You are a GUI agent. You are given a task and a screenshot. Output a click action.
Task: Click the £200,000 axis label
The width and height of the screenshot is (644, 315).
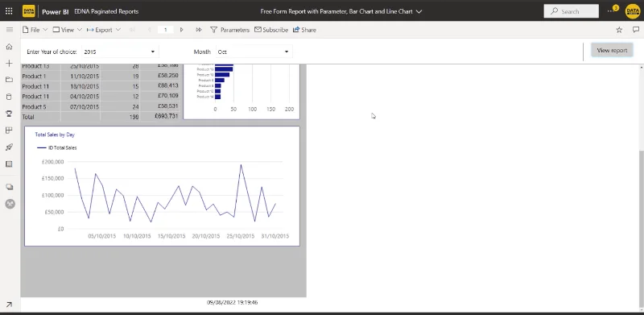(x=52, y=162)
